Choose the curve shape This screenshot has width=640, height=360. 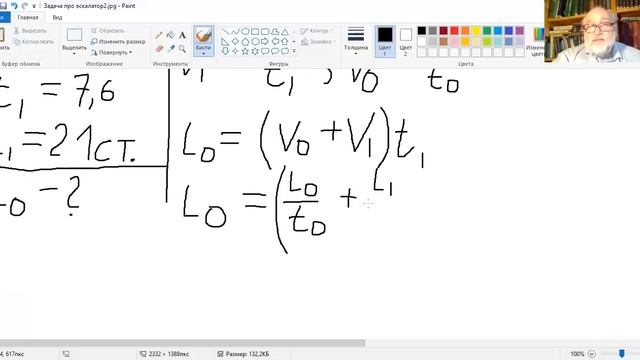[235, 31]
